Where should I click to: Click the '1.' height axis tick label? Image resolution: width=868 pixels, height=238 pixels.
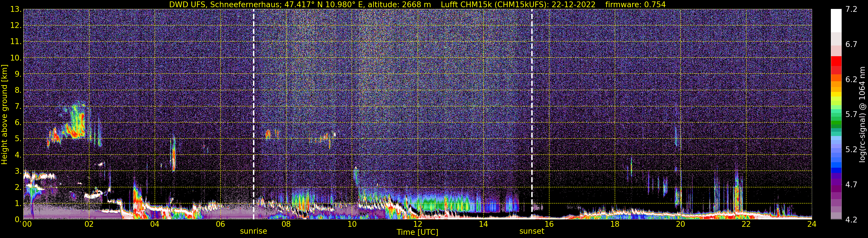pyautogui.click(x=18, y=203)
